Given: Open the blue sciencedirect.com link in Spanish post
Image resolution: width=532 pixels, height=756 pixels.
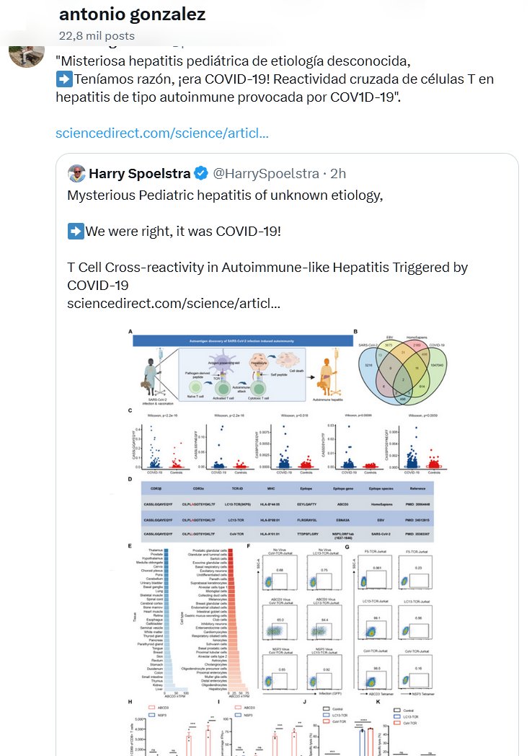Looking at the screenshot, I should tap(162, 133).
